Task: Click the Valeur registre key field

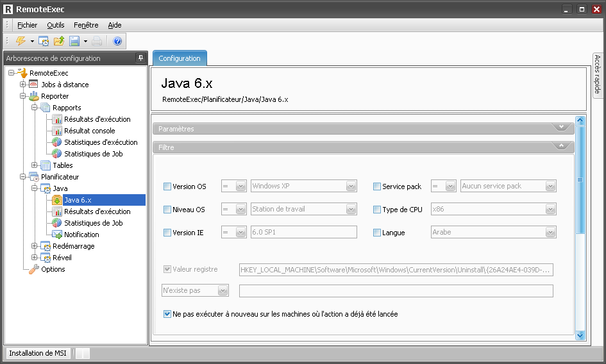Action: 396,270
